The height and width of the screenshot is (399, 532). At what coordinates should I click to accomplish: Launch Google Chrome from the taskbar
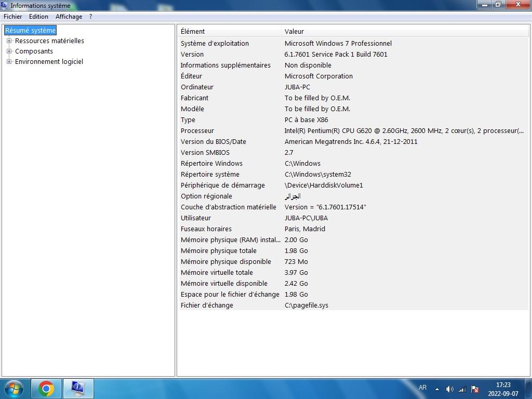46,389
